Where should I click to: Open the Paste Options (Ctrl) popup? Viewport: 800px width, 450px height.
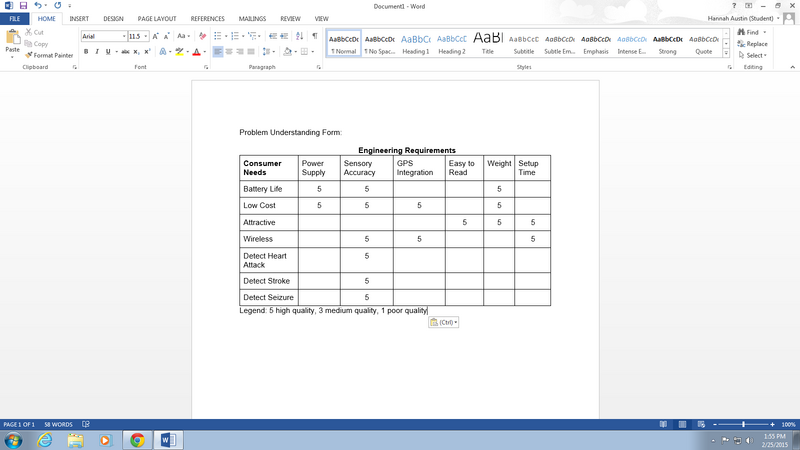pos(443,322)
